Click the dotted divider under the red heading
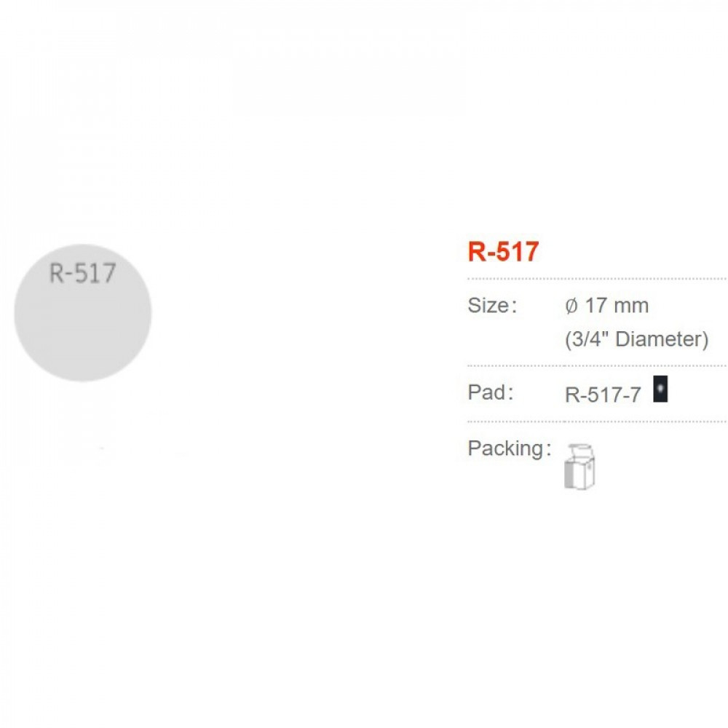The width and height of the screenshot is (728, 728). click(x=596, y=279)
